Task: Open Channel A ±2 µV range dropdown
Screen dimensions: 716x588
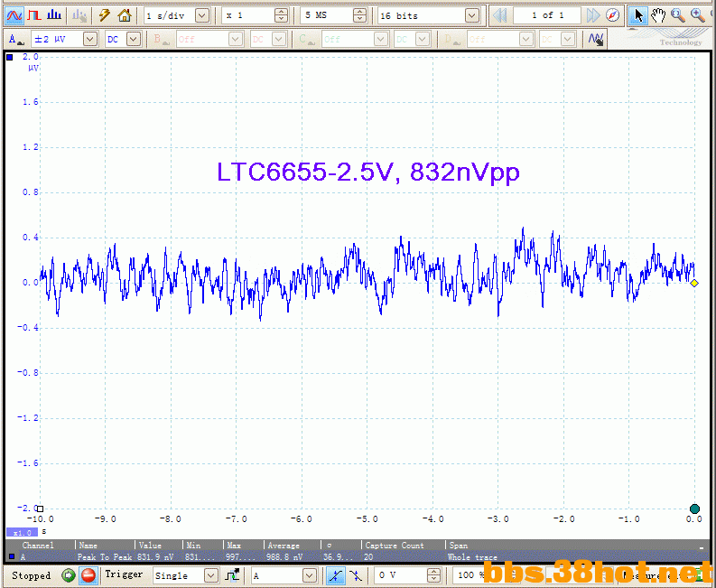Action: [x=90, y=40]
